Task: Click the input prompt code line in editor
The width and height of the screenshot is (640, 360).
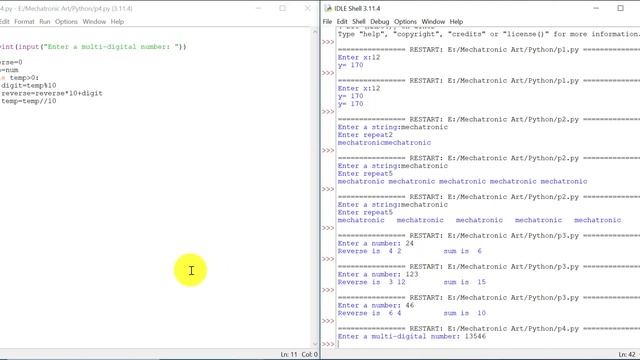Action: pyautogui.click(x=93, y=47)
